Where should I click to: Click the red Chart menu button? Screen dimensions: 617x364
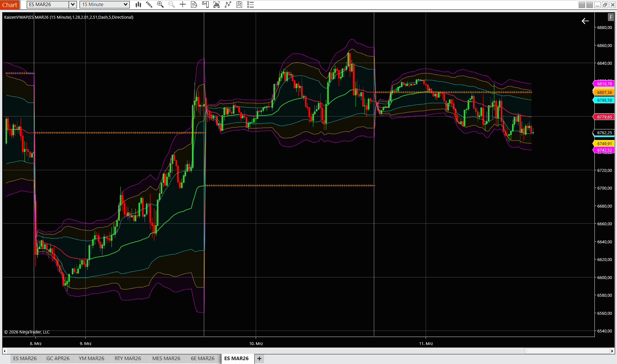[10, 5]
